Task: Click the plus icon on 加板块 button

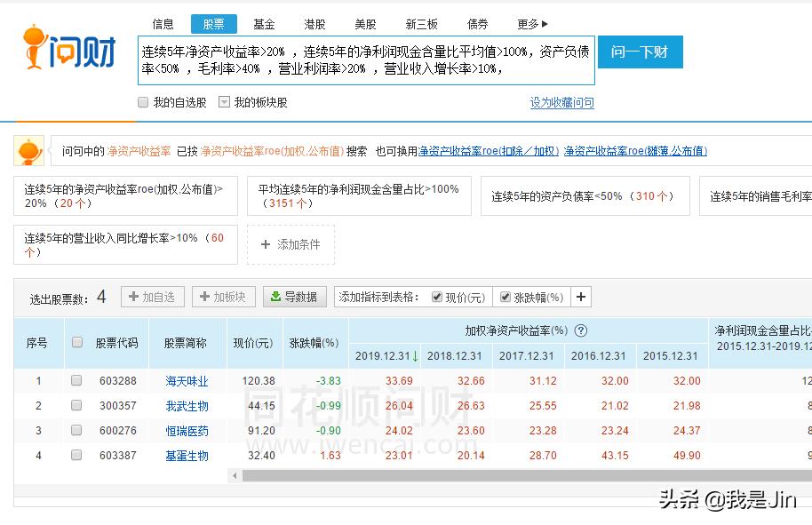Action: (x=206, y=297)
